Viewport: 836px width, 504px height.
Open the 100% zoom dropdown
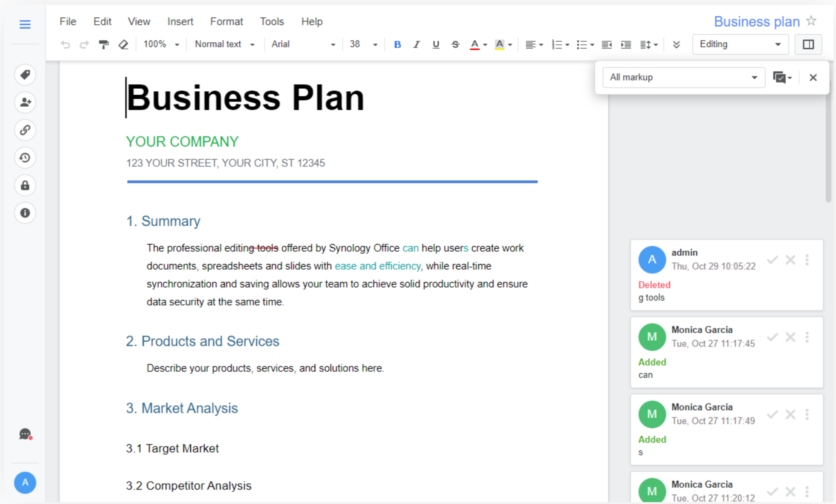pos(161,44)
